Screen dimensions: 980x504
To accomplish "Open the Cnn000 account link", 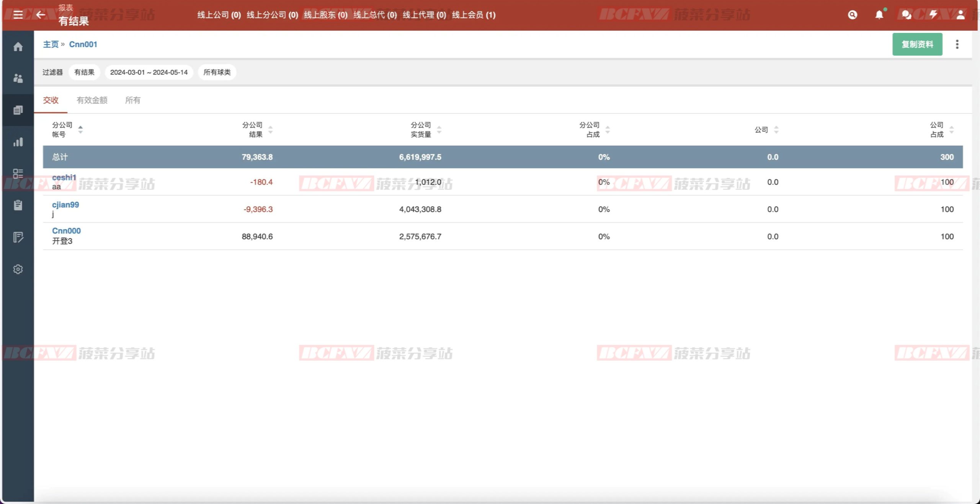I will pyautogui.click(x=66, y=231).
